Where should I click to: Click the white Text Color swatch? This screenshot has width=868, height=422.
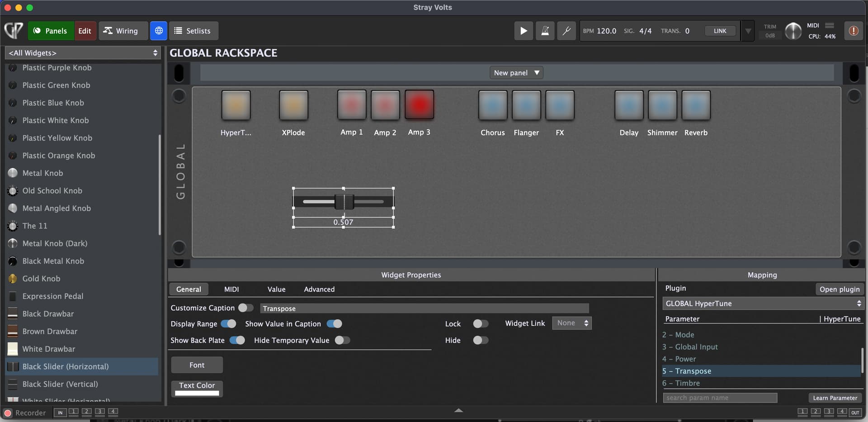click(x=197, y=393)
